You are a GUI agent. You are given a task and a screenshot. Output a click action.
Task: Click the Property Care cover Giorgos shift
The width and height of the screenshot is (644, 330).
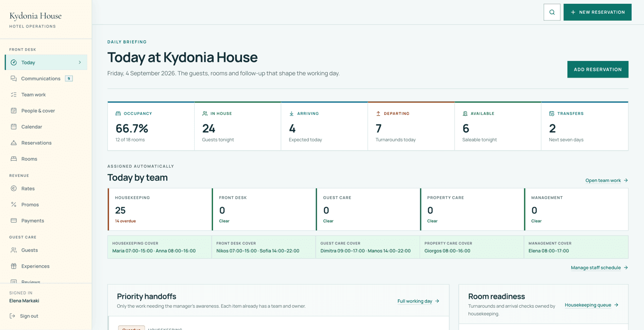[447, 251]
